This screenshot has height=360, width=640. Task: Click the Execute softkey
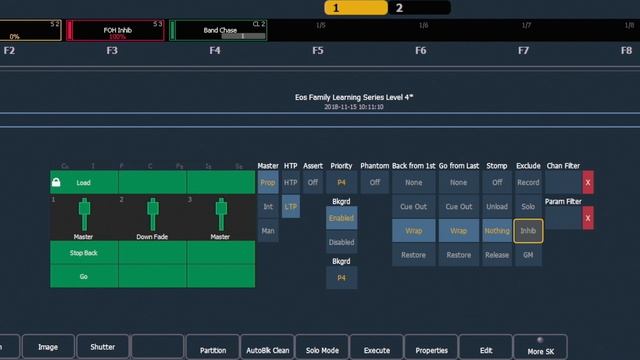[x=377, y=348]
